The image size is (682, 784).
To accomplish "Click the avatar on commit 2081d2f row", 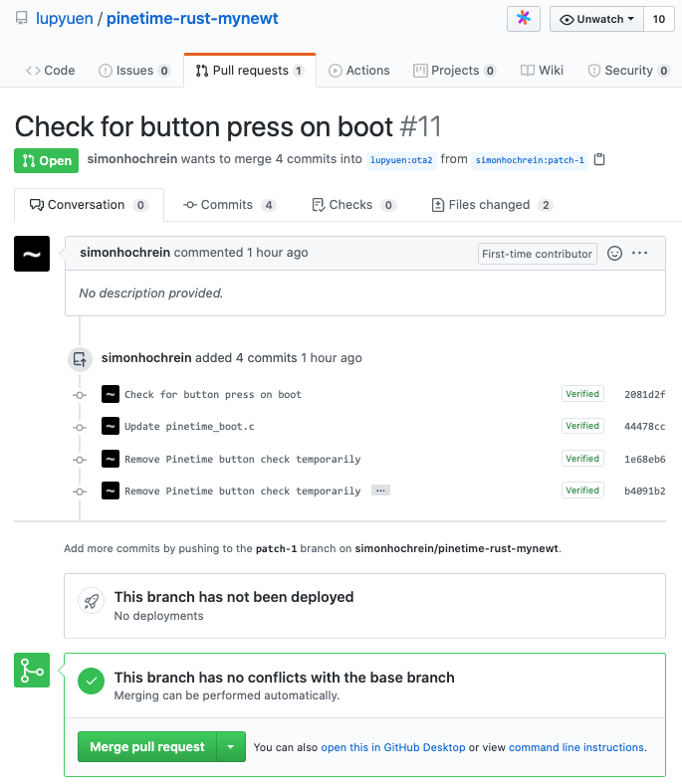I will [x=111, y=394].
